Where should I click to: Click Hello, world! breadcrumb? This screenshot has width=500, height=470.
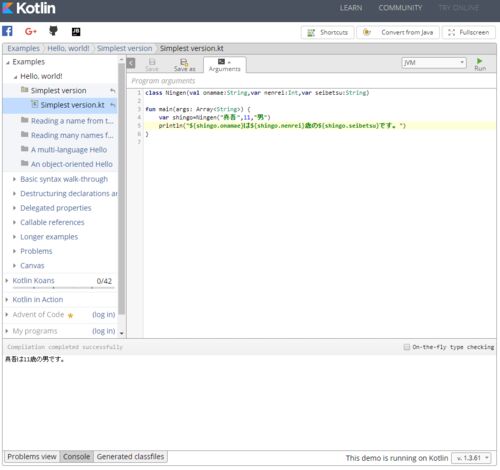[68, 48]
